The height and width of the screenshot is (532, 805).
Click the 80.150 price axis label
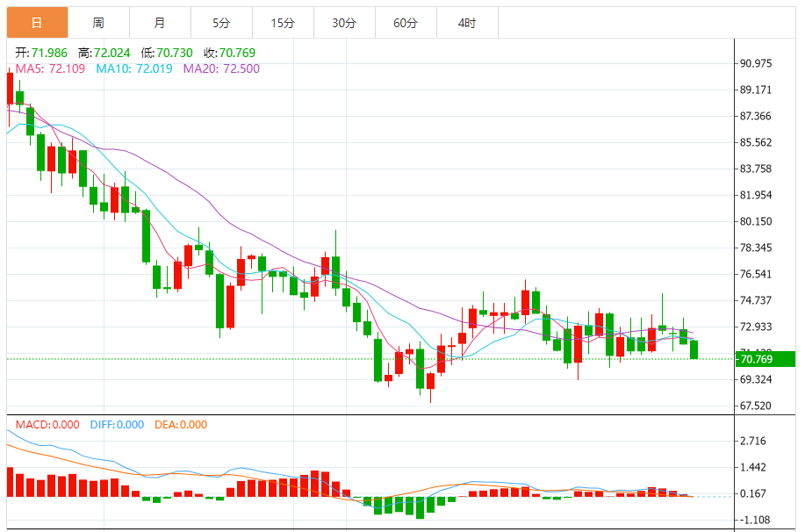pos(756,221)
